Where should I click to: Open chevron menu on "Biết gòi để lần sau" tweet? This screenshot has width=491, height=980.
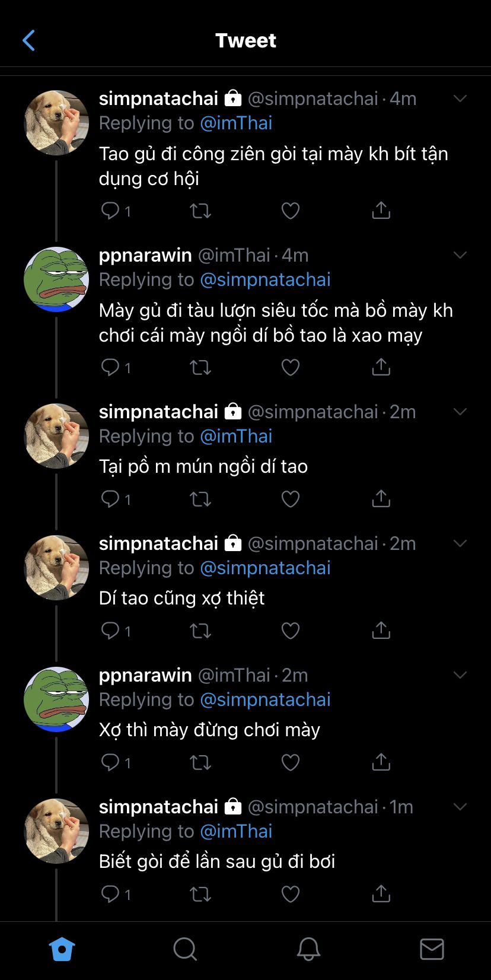point(460,807)
